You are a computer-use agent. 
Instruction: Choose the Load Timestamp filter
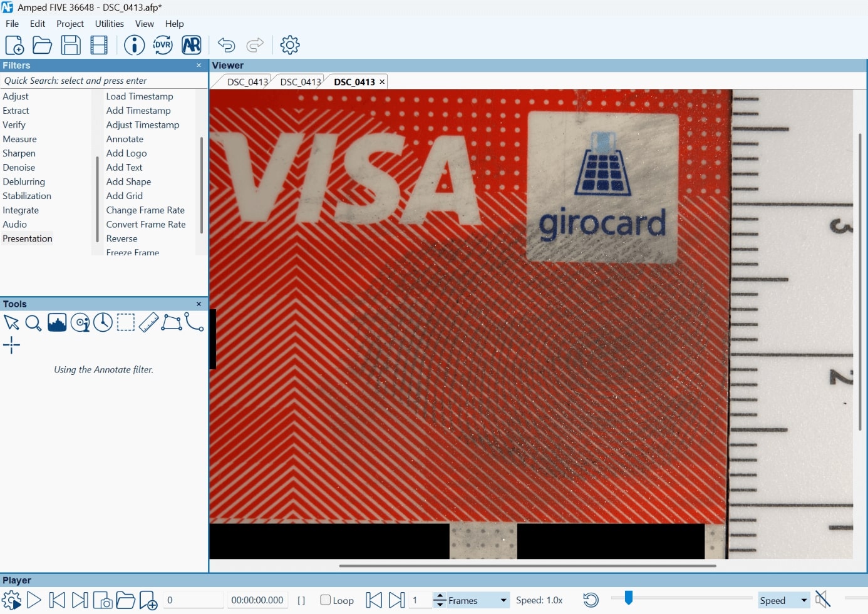pyautogui.click(x=140, y=96)
